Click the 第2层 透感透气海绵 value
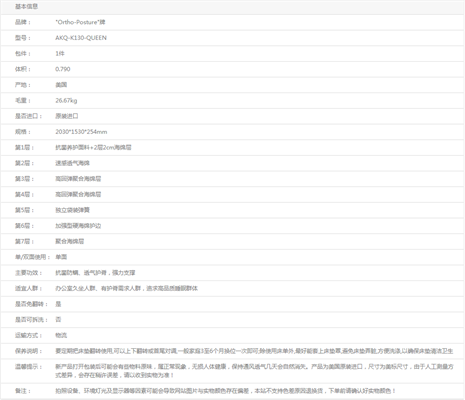Screen dimensions: 465x400 coord(72,163)
